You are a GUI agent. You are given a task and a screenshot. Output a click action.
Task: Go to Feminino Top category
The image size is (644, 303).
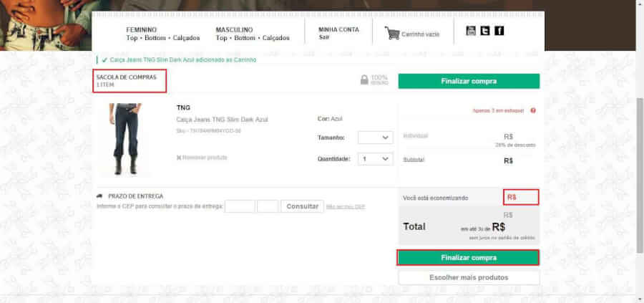132,38
